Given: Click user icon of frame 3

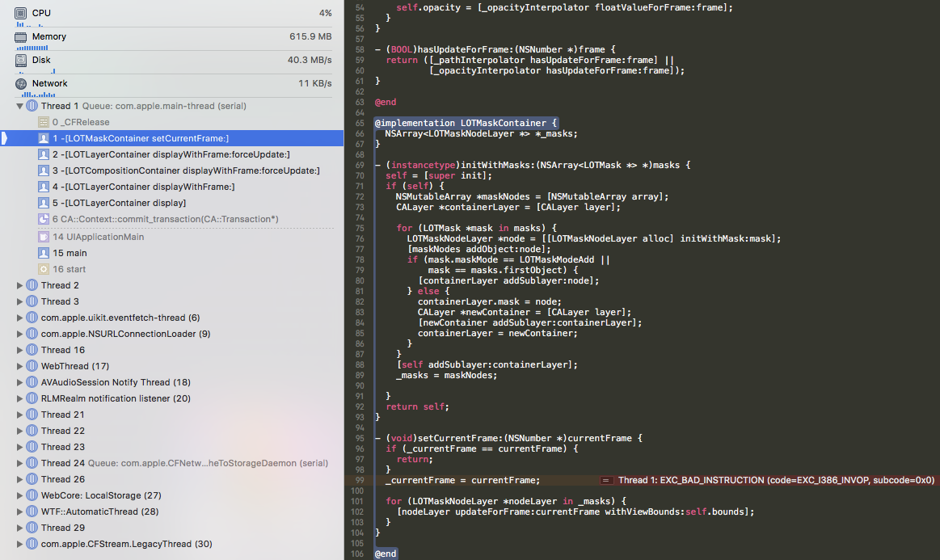Looking at the screenshot, I should tap(43, 171).
